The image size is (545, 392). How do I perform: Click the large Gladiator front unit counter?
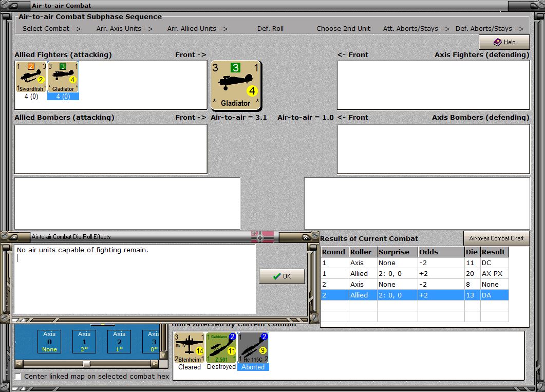point(236,85)
